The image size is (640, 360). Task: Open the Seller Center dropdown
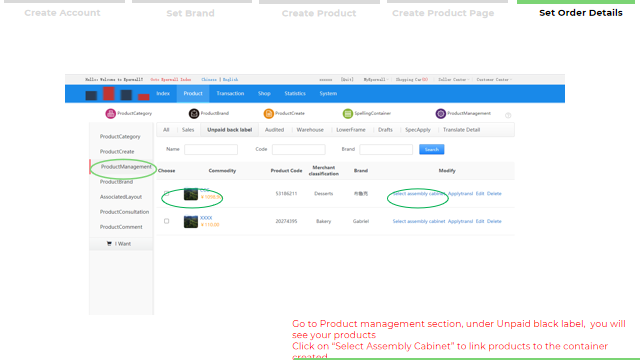(453, 80)
